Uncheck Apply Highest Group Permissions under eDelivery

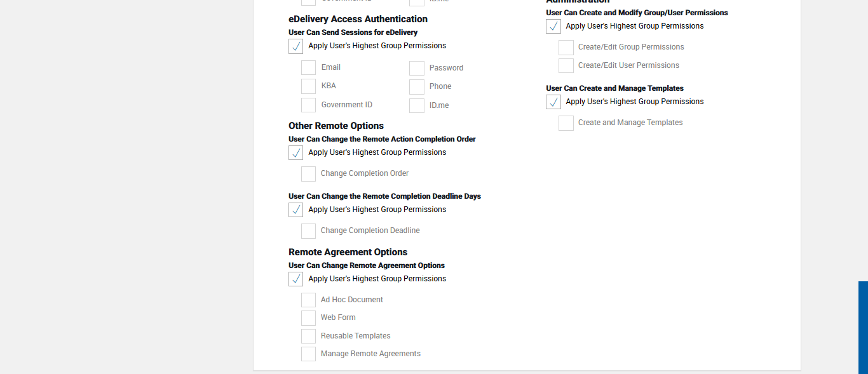(x=295, y=46)
